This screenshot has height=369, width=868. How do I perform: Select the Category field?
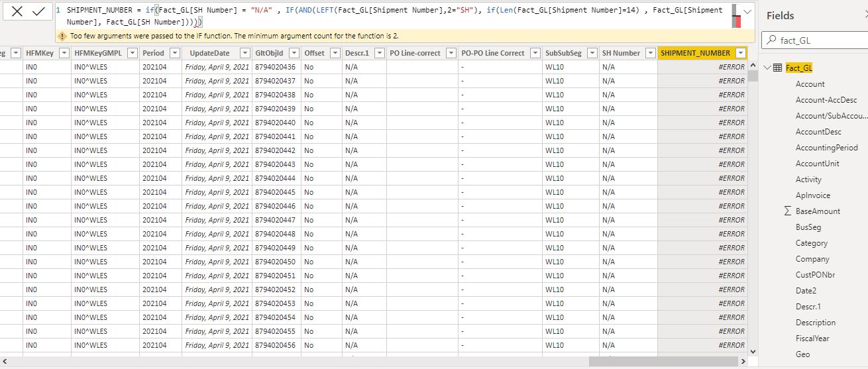[x=812, y=243]
